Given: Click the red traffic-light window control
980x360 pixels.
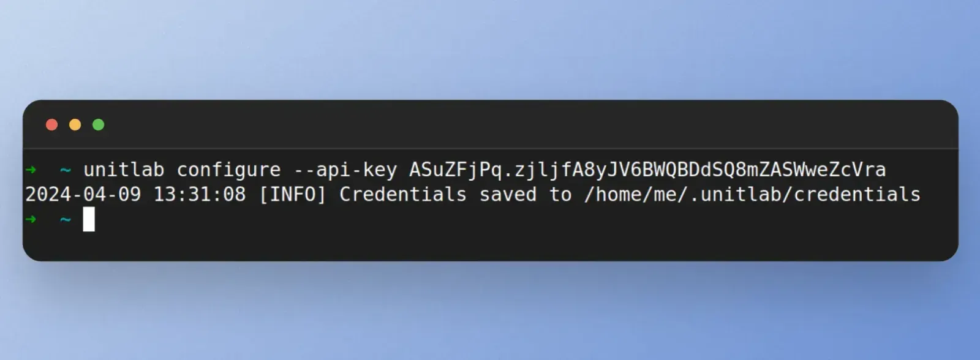Looking at the screenshot, I should pyautogui.click(x=51, y=124).
